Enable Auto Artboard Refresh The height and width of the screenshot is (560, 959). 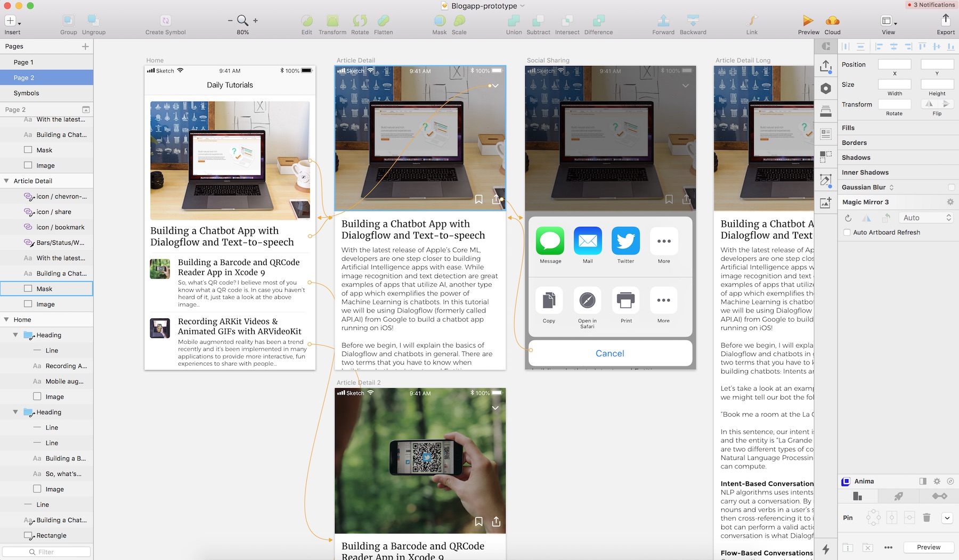(847, 232)
